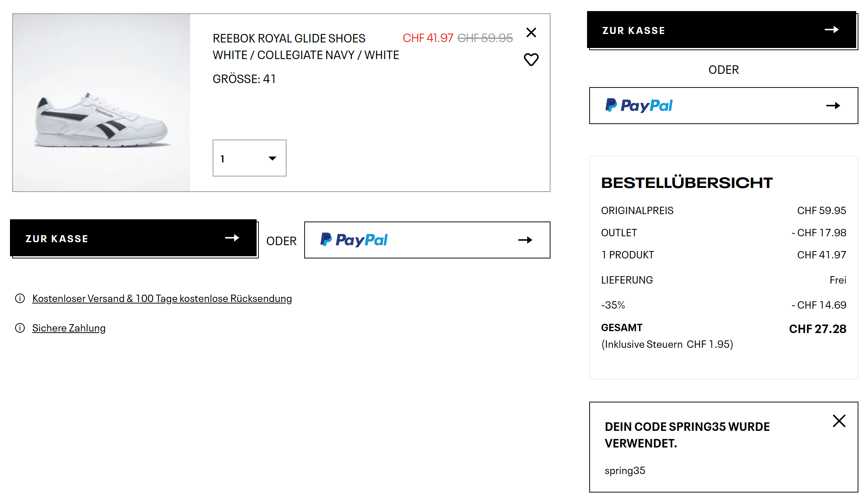Click info icon beside Kostenloser Versand
Screen dimensions: 868x501
click(20, 298)
